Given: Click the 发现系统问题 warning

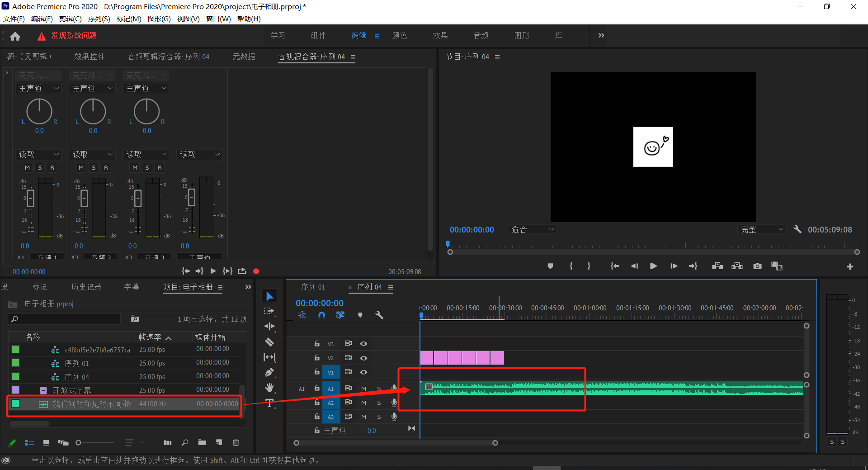Looking at the screenshot, I should [73, 36].
